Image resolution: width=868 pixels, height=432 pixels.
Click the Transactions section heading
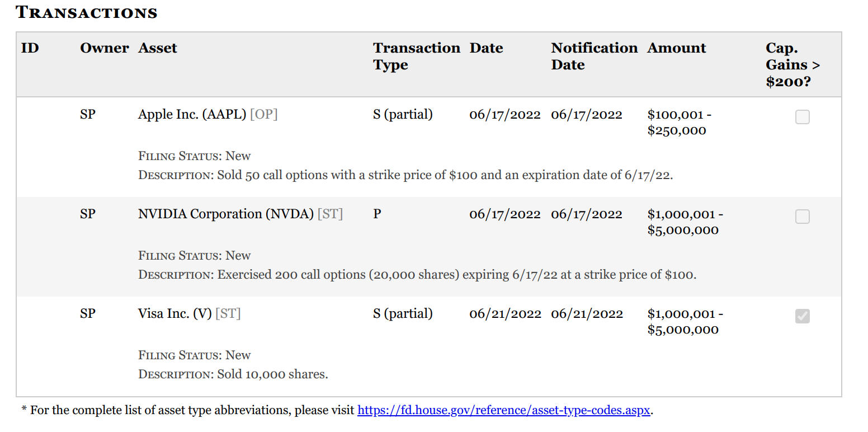pyautogui.click(x=87, y=12)
